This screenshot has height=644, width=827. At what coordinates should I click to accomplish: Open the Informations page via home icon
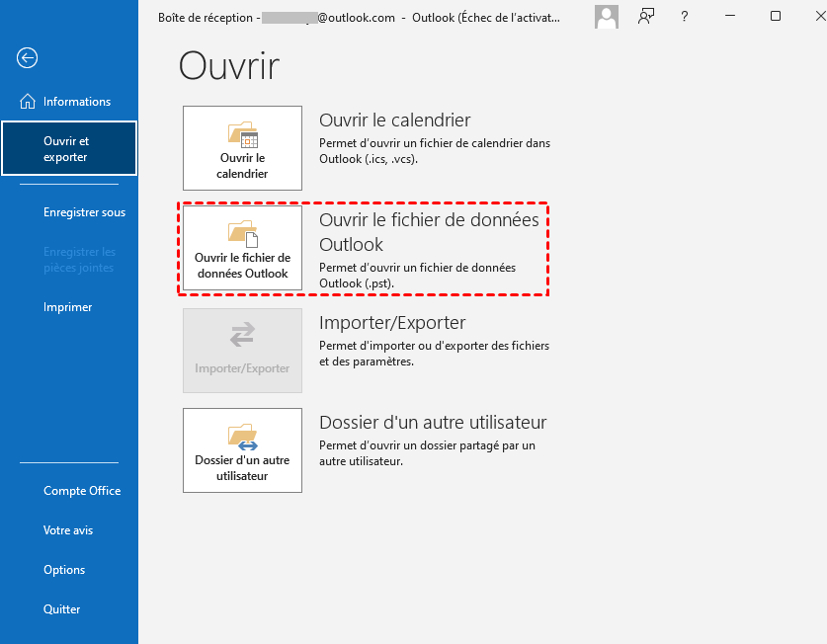[x=28, y=102]
